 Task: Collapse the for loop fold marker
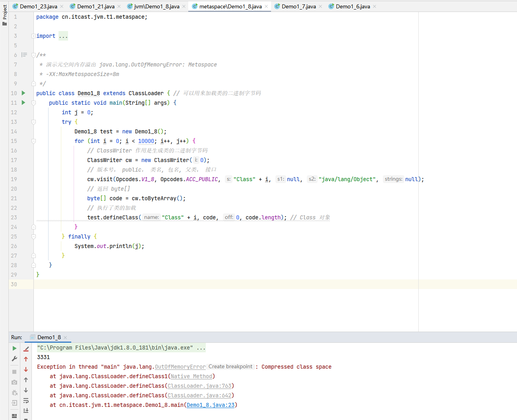34,141
